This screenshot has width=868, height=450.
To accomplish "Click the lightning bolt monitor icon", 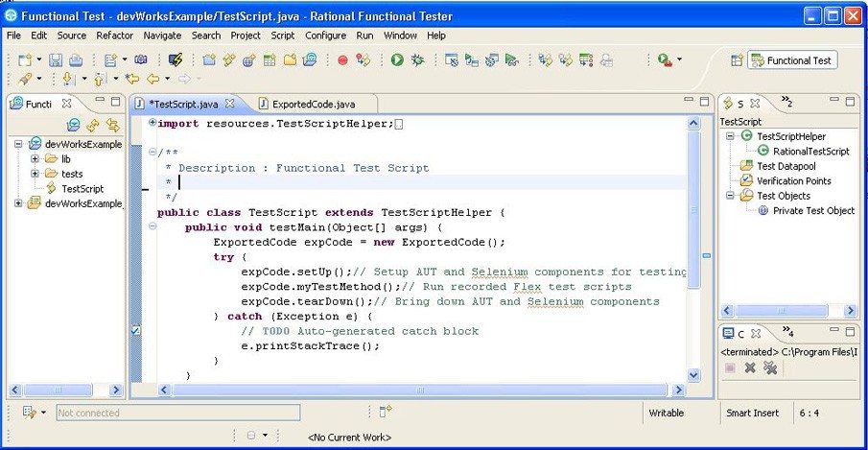I will [x=176, y=59].
